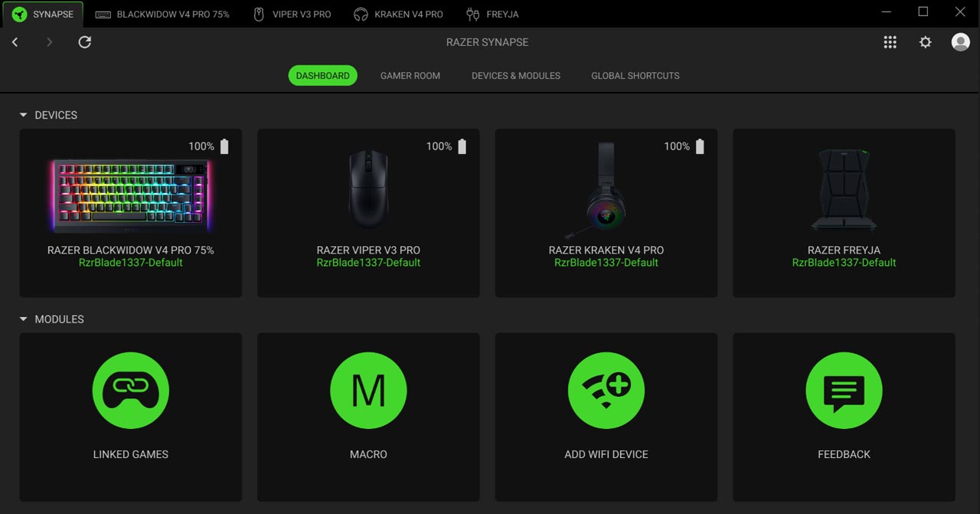Open the GLOBAL SHORTCUTS tab
Screen dimensions: 980x514
(635, 76)
